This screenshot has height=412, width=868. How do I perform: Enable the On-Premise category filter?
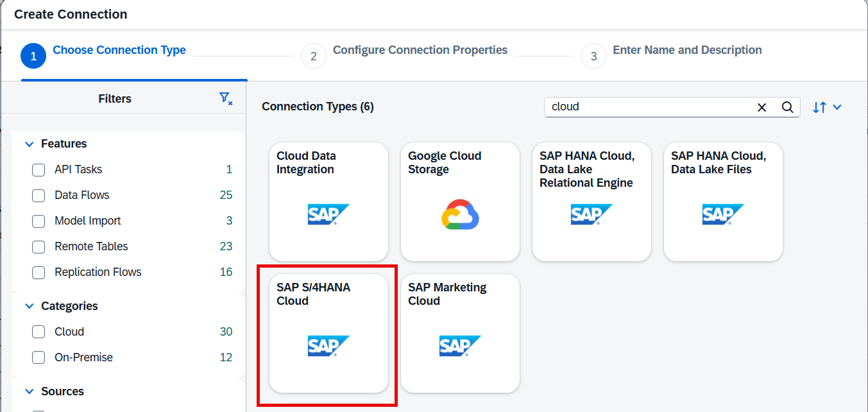point(38,357)
